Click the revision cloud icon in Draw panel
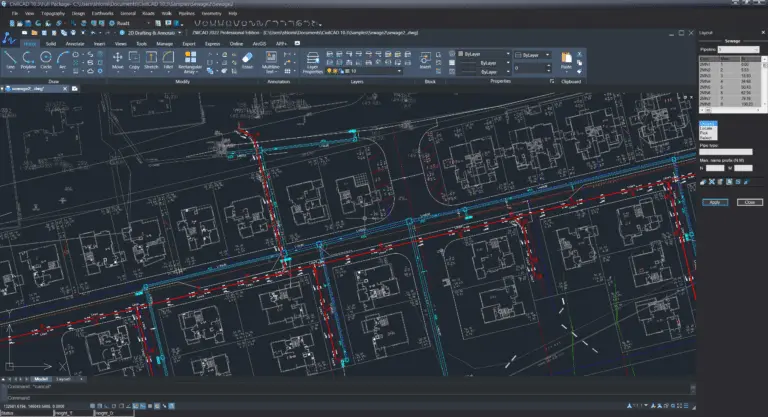 click(91, 71)
